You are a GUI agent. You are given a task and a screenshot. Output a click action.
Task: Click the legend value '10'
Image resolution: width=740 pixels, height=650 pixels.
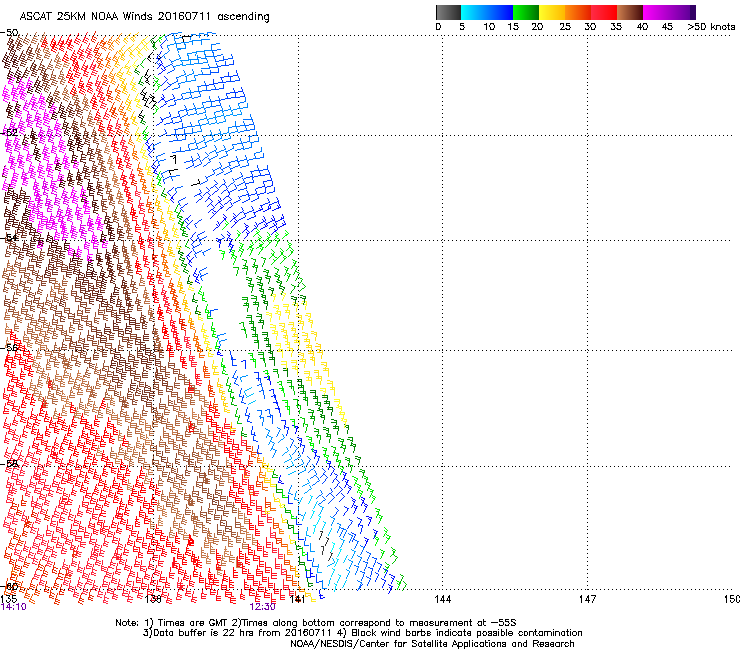tap(489, 27)
